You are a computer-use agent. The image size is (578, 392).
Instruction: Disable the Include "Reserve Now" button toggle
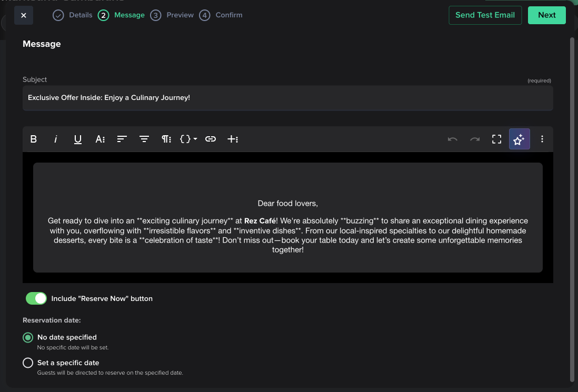pyautogui.click(x=36, y=298)
